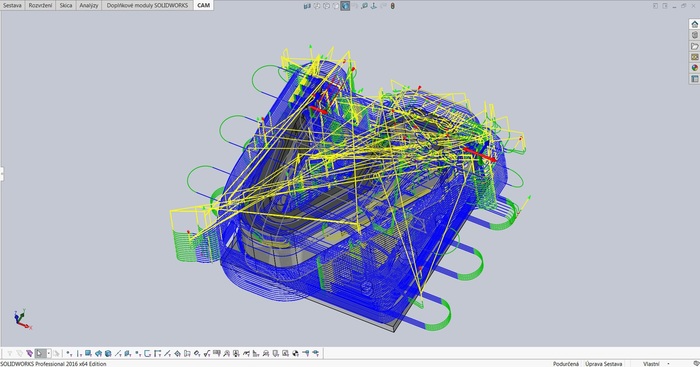Open the SOLIDWORKS Resources home icon in task pane

[695, 24]
